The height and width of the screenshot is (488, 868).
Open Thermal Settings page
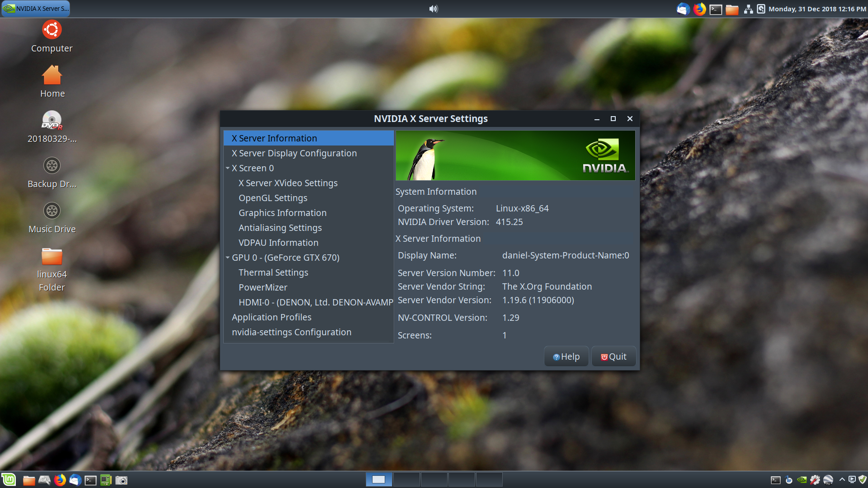309,272
